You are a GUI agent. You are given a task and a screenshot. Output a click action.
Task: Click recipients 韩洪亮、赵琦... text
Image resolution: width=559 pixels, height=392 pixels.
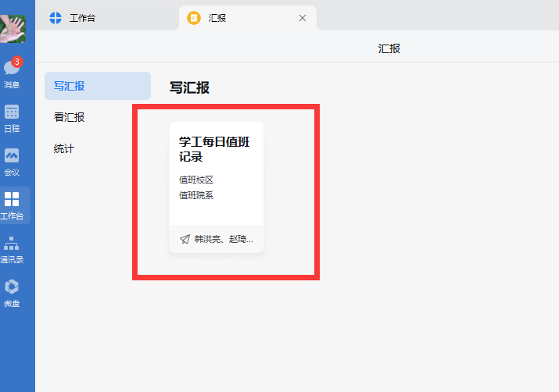click(x=224, y=239)
